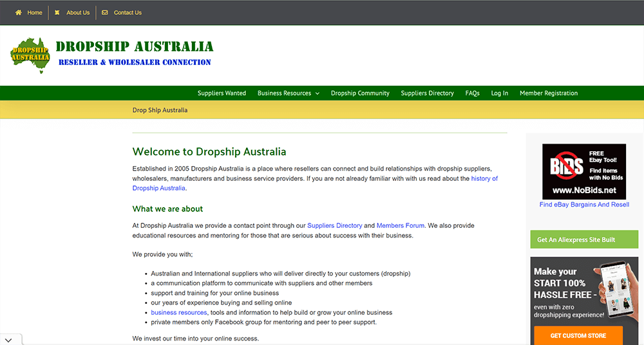Click 'We invest our time into your online success.'

click(196, 339)
